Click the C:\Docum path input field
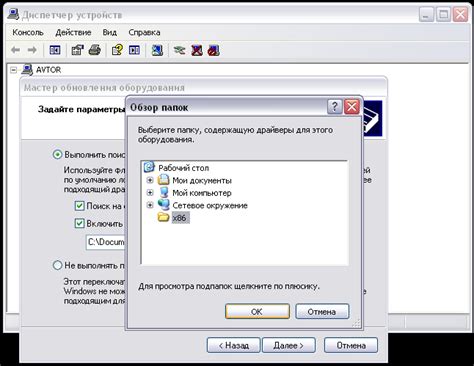474x366 pixels. (106, 242)
